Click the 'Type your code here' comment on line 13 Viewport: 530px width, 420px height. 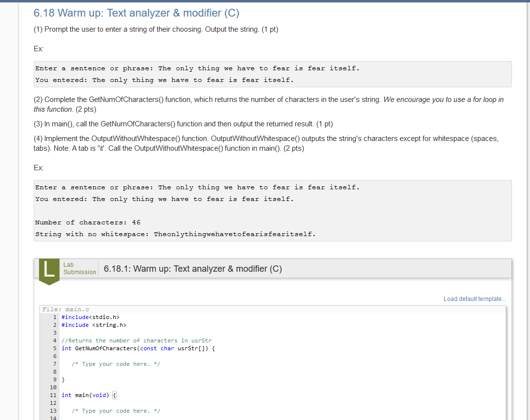(x=116, y=411)
